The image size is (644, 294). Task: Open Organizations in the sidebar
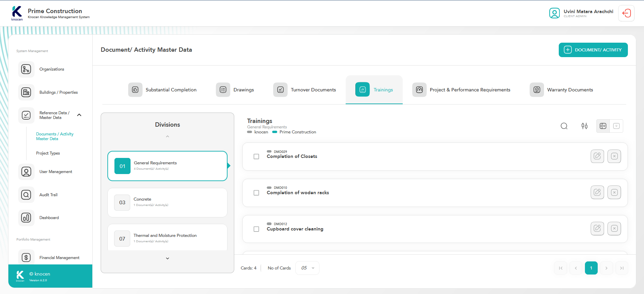tap(52, 69)
